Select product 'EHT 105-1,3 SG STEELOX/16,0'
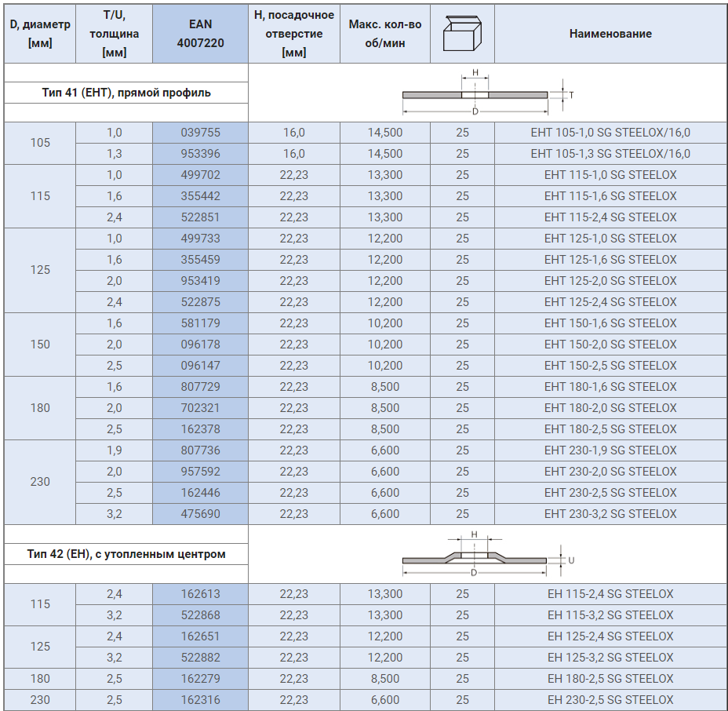 point(610,154)
